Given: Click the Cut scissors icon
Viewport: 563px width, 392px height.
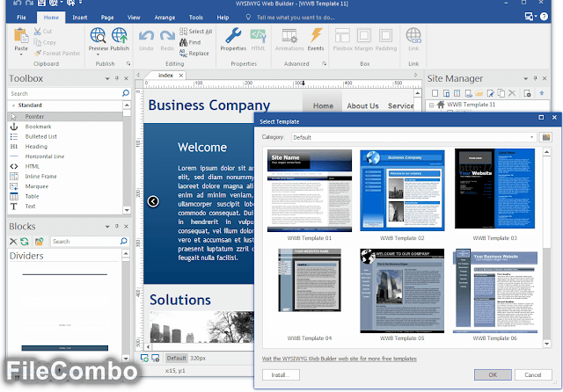Looking at the screenshot, I should [37, 32].
